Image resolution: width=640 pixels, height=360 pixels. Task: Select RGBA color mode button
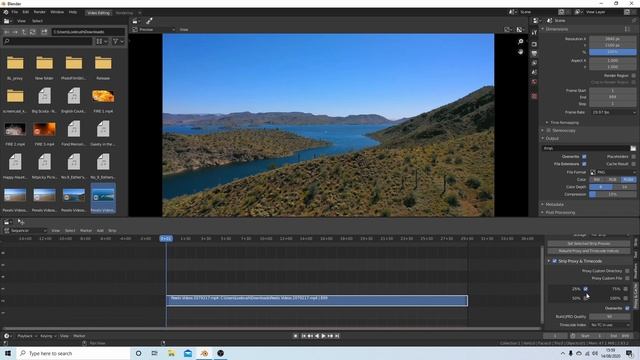coord(628,180)
